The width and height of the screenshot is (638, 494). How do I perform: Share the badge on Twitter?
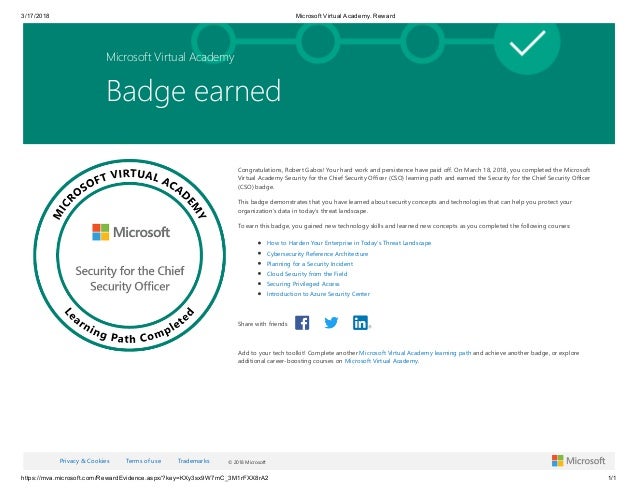pyautogui.click(x=331, y=323)
